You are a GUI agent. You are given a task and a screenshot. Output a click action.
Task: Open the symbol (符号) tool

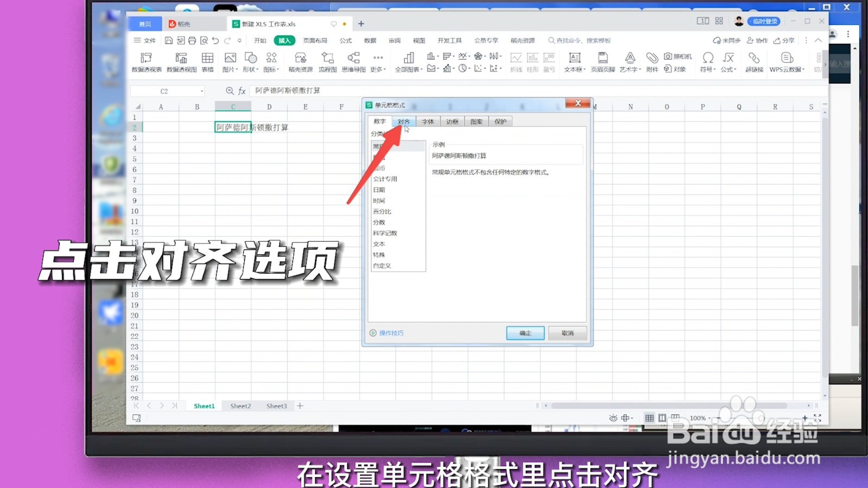point(708,62)
